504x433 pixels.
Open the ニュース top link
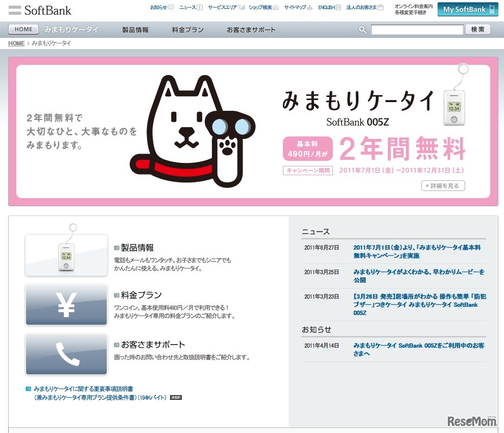[187, 7]
